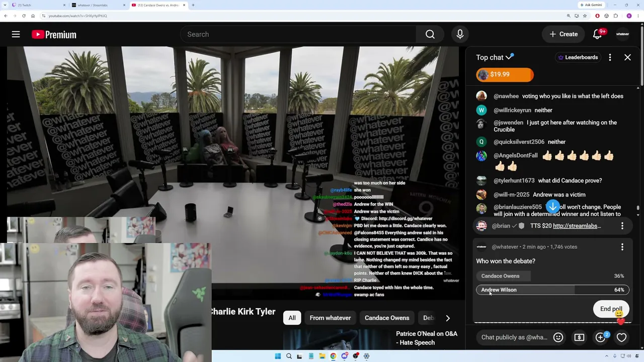The width and height of the screenshot is (644, 362).
Task: Open the whatever account avatar menu
Action: (623, 34)
